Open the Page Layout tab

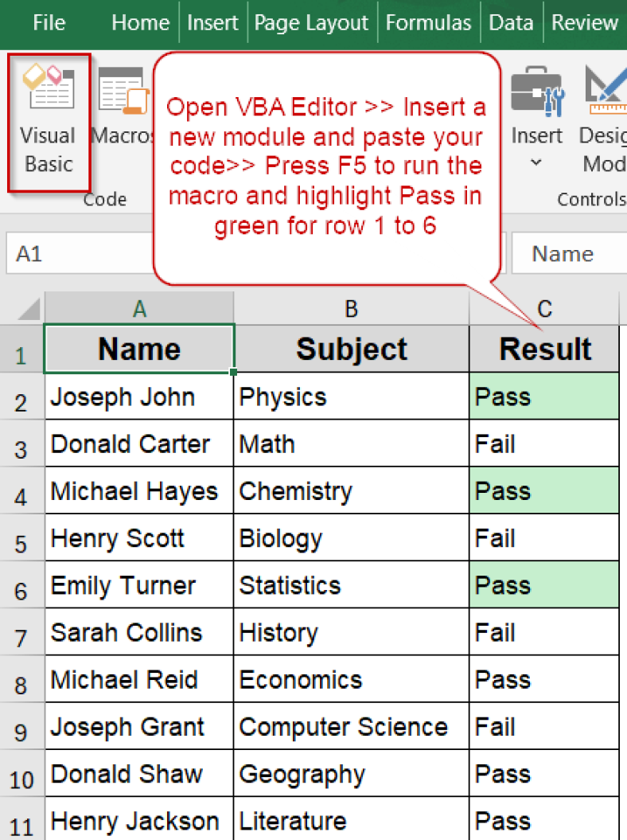tap(311, 23)
